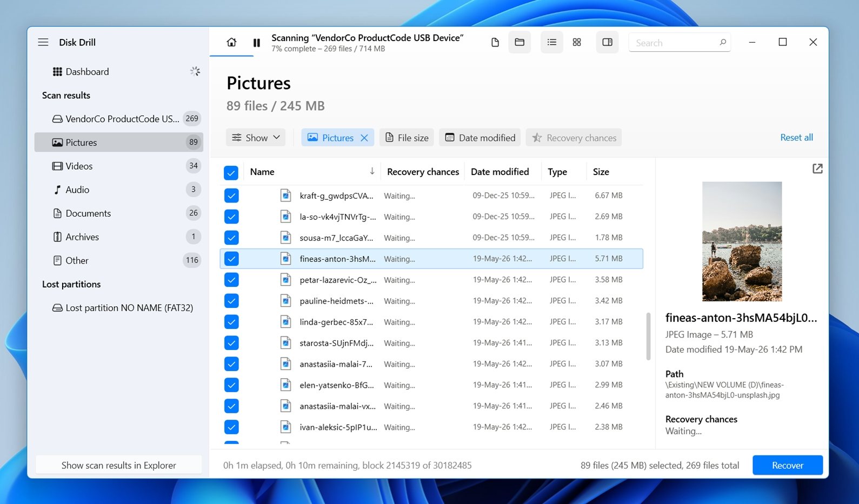Select Other category in sidebar
This screenshot has width=859, height=504.
click(119, 260)
